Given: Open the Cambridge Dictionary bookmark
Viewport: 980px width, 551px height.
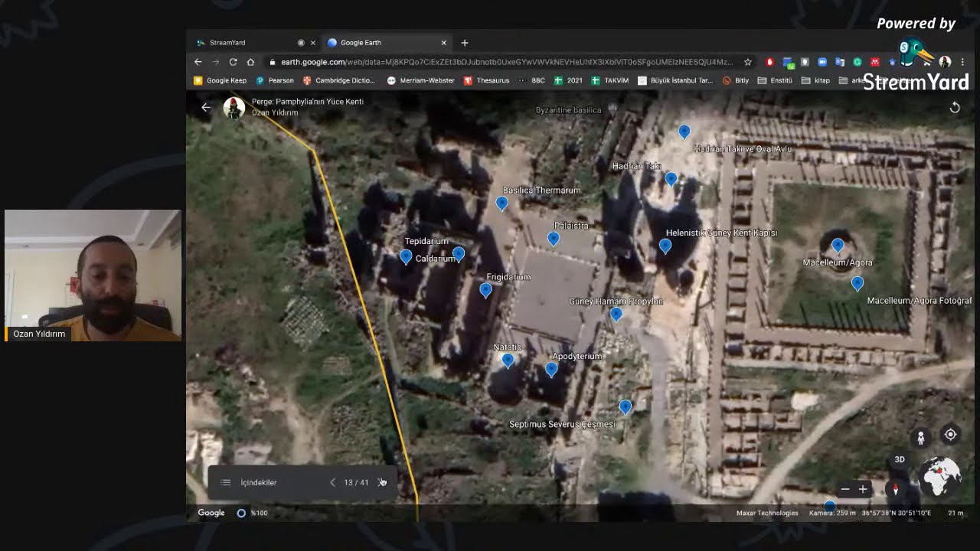Looking at the screenshot, I should [339, 80].
